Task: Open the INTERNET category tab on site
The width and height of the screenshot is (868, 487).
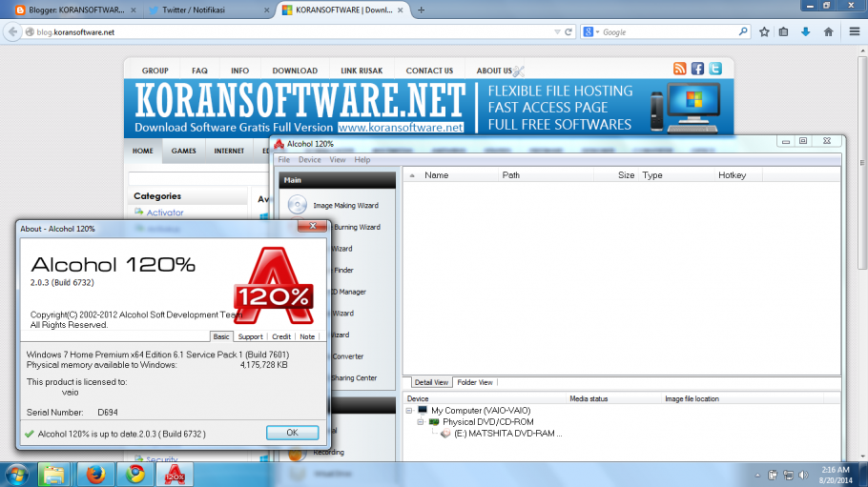Action: (229, 151)
